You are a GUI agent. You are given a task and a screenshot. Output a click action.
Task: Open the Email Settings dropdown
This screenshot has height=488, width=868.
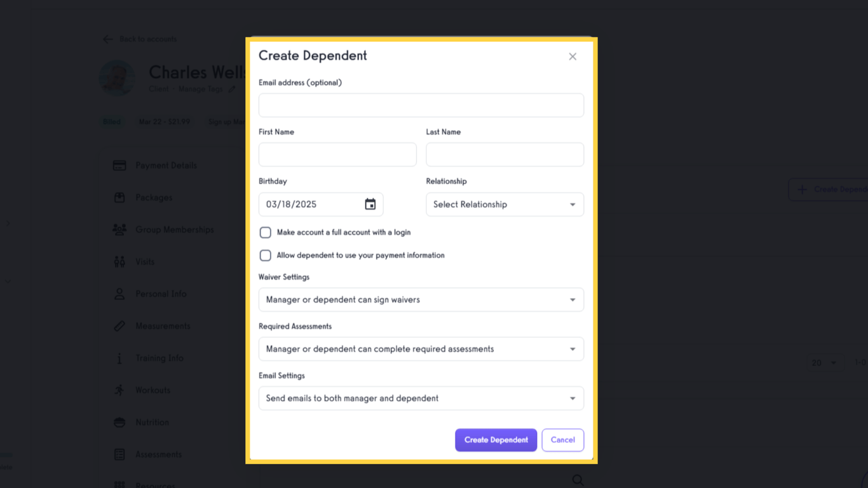click(421, 398)
